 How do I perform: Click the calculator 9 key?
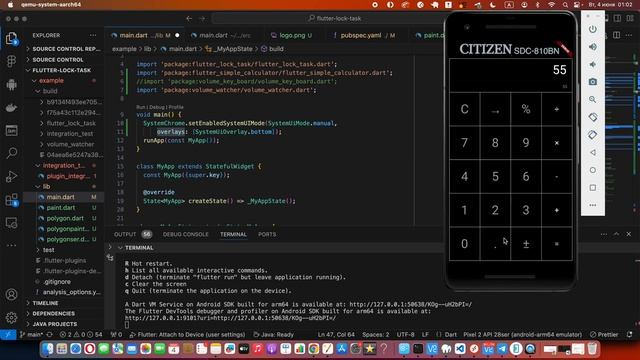[526, 143]
